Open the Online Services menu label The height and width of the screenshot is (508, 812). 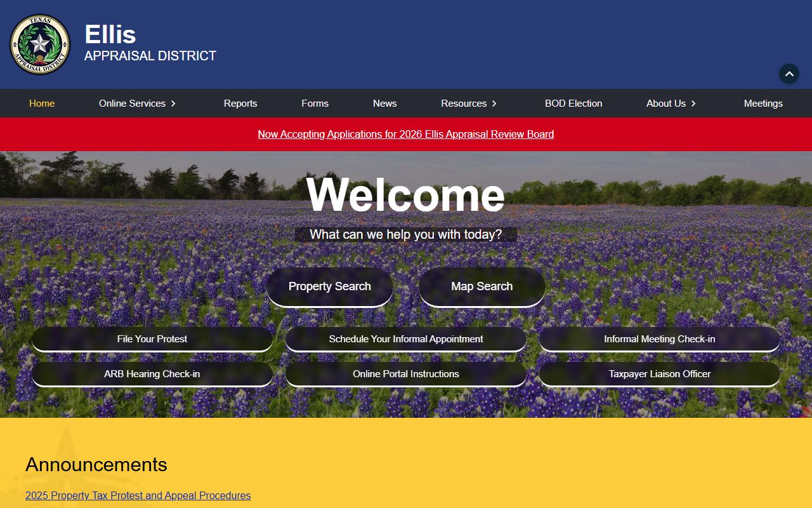click(132, 104)
